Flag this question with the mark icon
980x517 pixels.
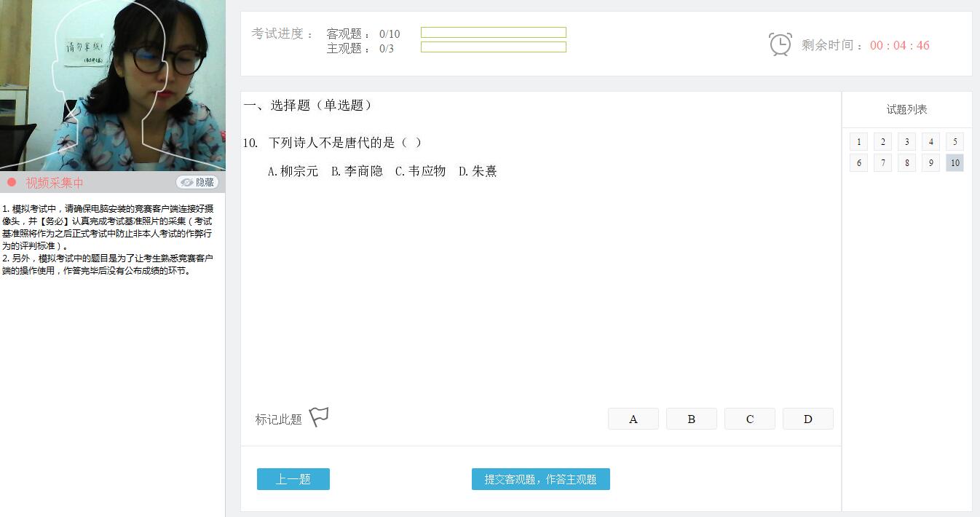coord(319,417)
